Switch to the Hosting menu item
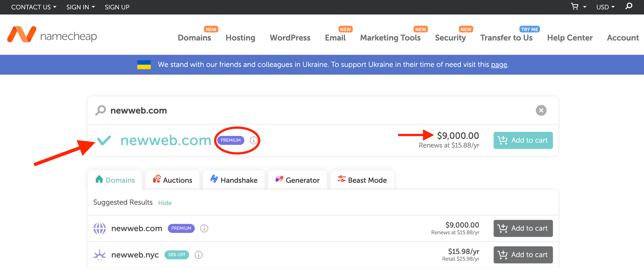Screen dimensions: 644x268 [240, 38]
